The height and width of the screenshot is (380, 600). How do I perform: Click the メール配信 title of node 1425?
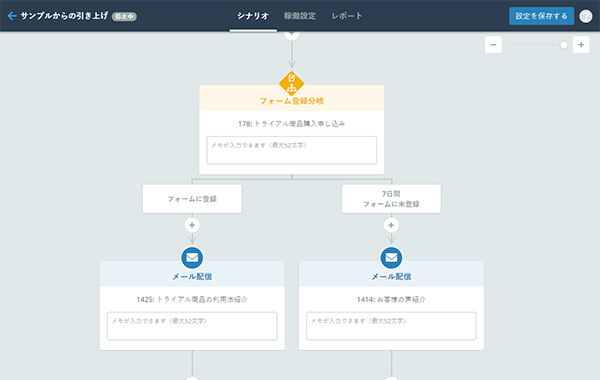click(x=192, y=277)
